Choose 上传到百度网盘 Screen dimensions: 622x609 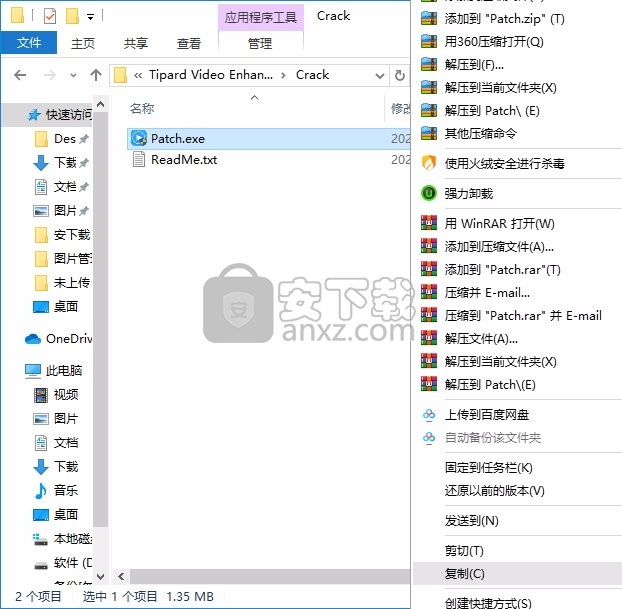pos(517,415)
